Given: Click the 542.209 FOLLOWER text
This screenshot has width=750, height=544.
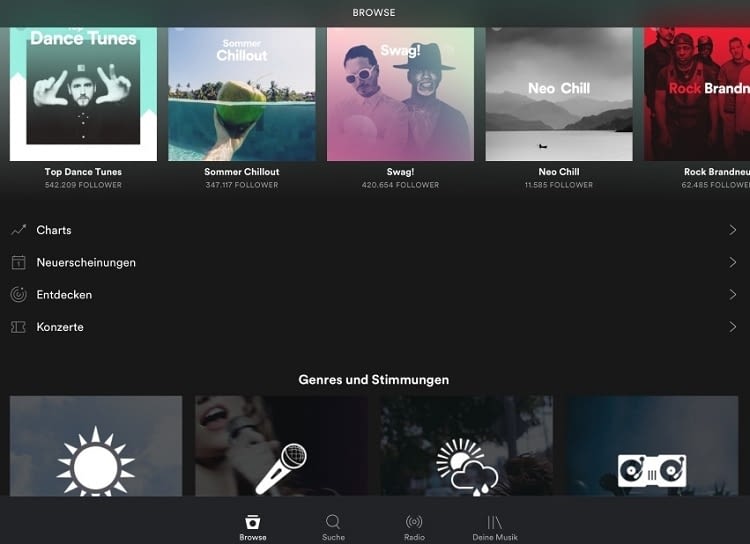Looking at the screenshot, I should pyautogui.click(x=83, y=185).
